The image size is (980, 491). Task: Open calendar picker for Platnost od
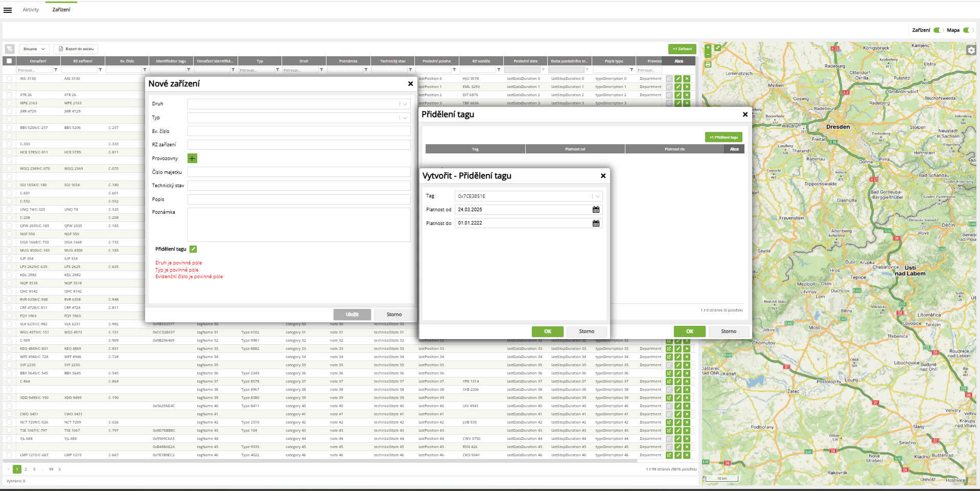596,210
